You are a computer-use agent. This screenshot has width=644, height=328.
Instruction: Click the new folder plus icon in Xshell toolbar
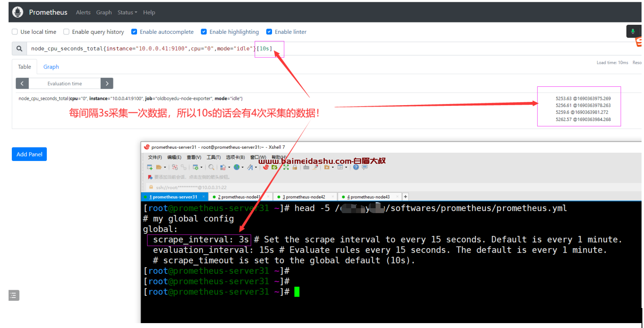[327, 167]
